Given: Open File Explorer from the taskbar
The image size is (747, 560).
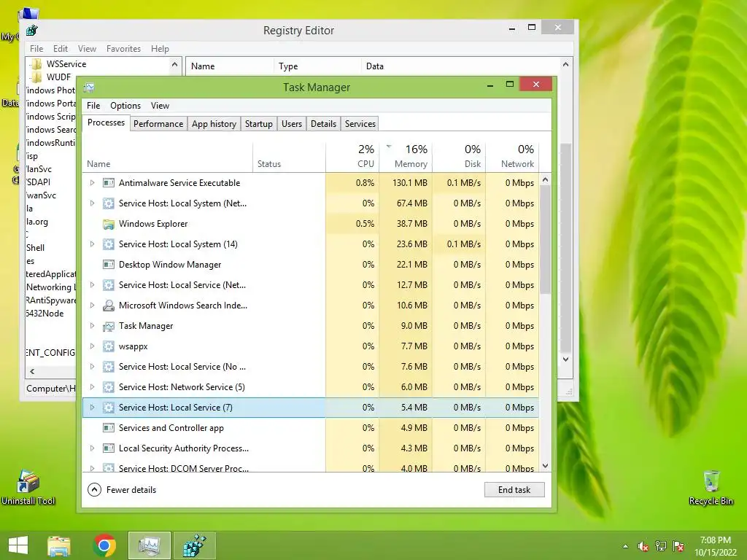Looking at the screenshot, I should (59, 545).
